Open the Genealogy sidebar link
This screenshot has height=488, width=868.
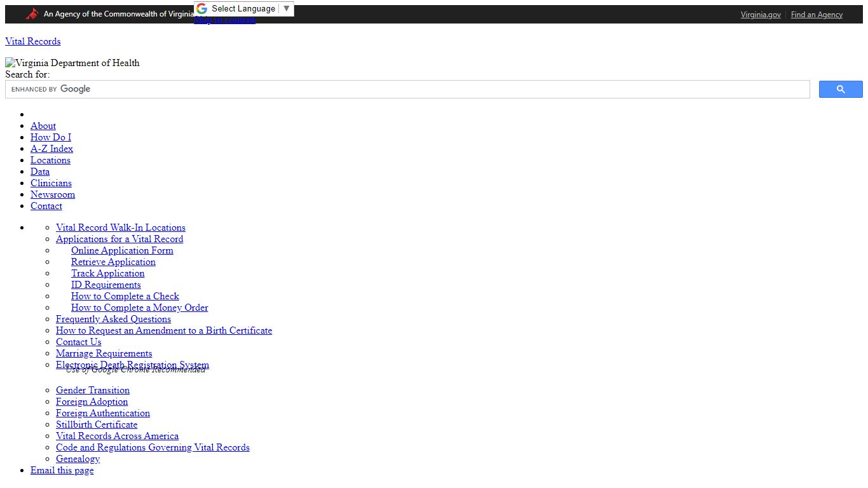pos(78,459)
